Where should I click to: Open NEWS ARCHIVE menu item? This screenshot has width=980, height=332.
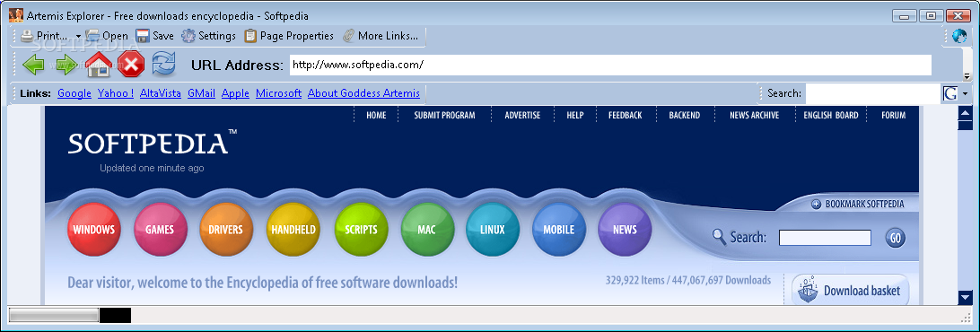pyautogui.click(x=755, y=115)
